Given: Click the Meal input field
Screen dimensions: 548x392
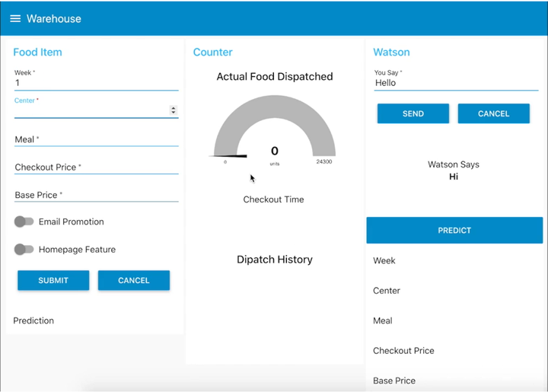Looking at the screenshot, I should tap(96, 139).
